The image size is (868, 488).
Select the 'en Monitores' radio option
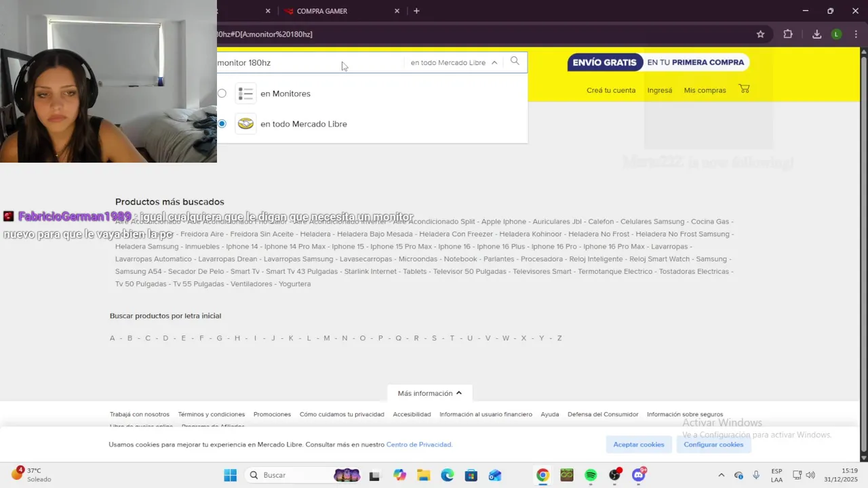(x=222, y=94)
